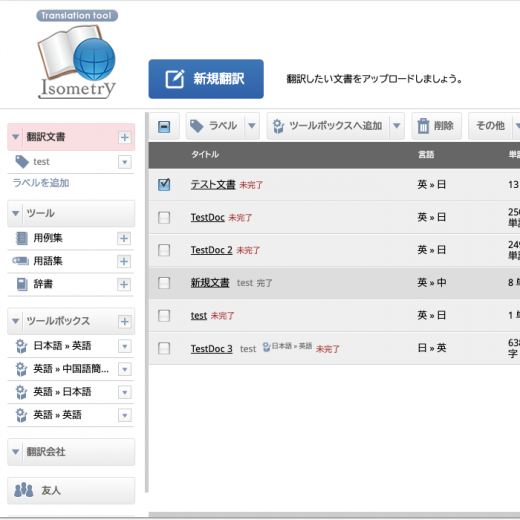
Task: Open the ツールボックスへ追加 dropdown arrow
Action: [x=397, y=126]
